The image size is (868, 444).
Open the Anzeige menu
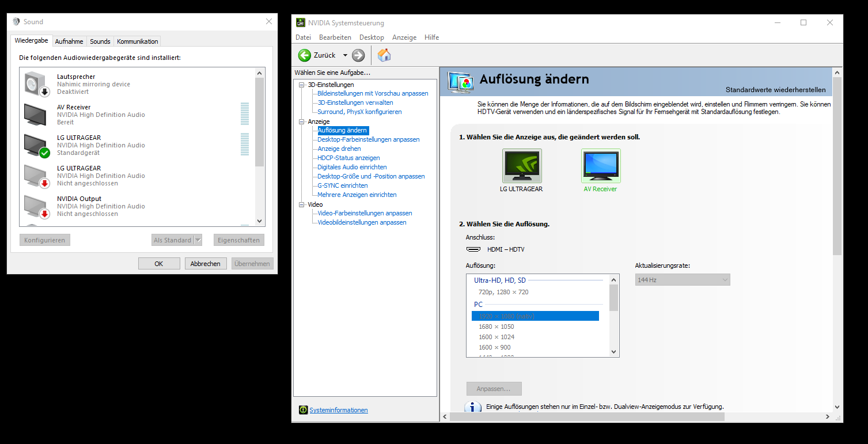tap(404, 37)
